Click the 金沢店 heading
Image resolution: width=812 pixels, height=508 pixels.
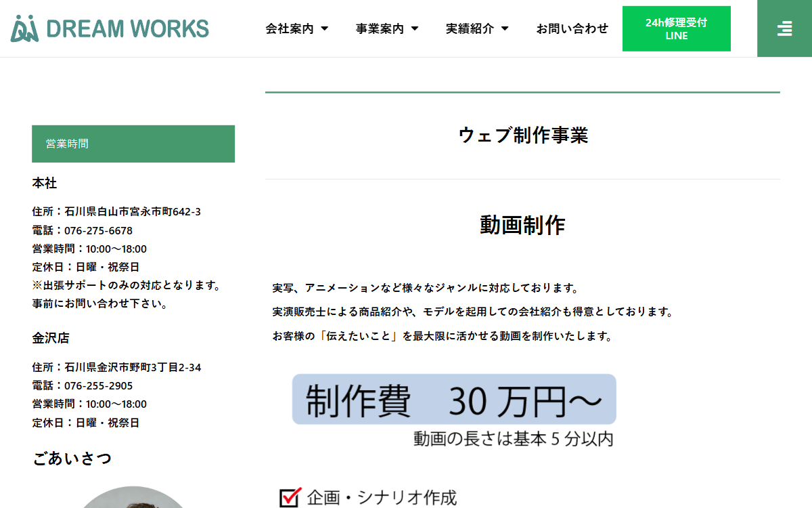51,338
